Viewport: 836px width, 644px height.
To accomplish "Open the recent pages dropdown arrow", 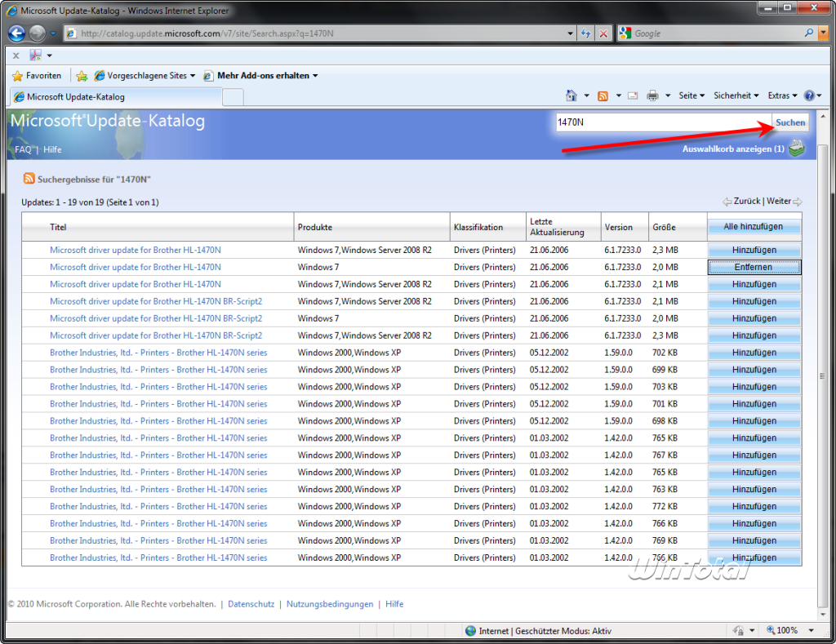I will [53, 33].
